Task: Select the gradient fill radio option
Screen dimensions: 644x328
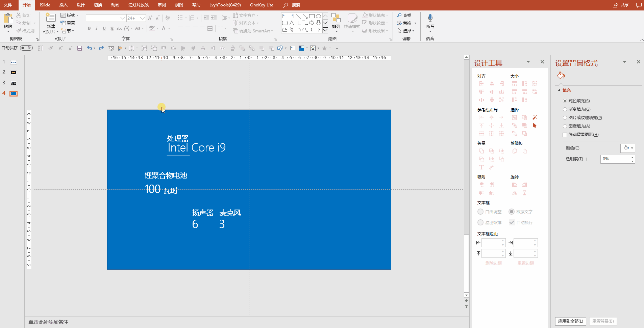Action: point(565,109)
